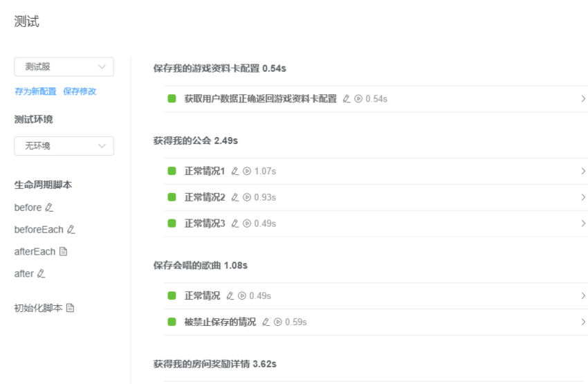This screenshot has width=588, height=384.
Task: Click the 保存修改 link
Action: [x=80, y=91]
